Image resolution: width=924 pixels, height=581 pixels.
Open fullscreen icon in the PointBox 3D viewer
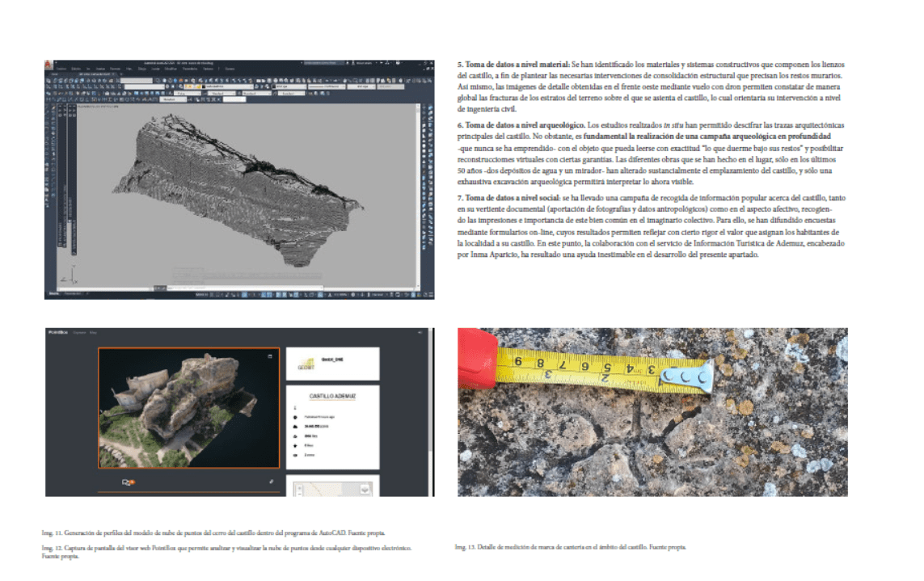pyautogui.click(x=269, y=356)
